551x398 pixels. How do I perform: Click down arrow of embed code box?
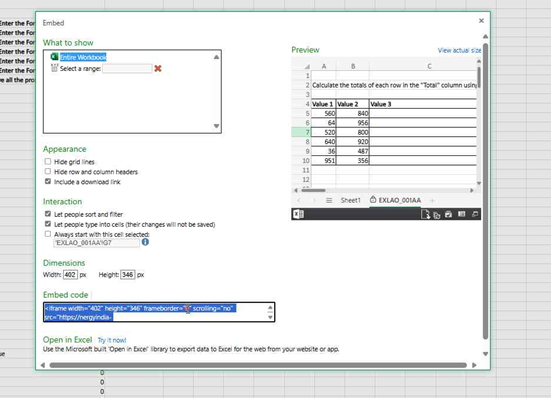[x=270, y=317]
